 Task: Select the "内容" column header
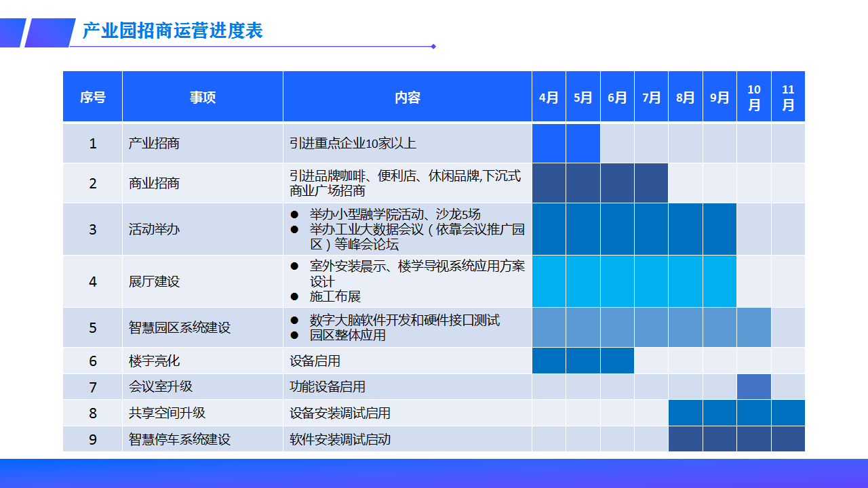407,97
